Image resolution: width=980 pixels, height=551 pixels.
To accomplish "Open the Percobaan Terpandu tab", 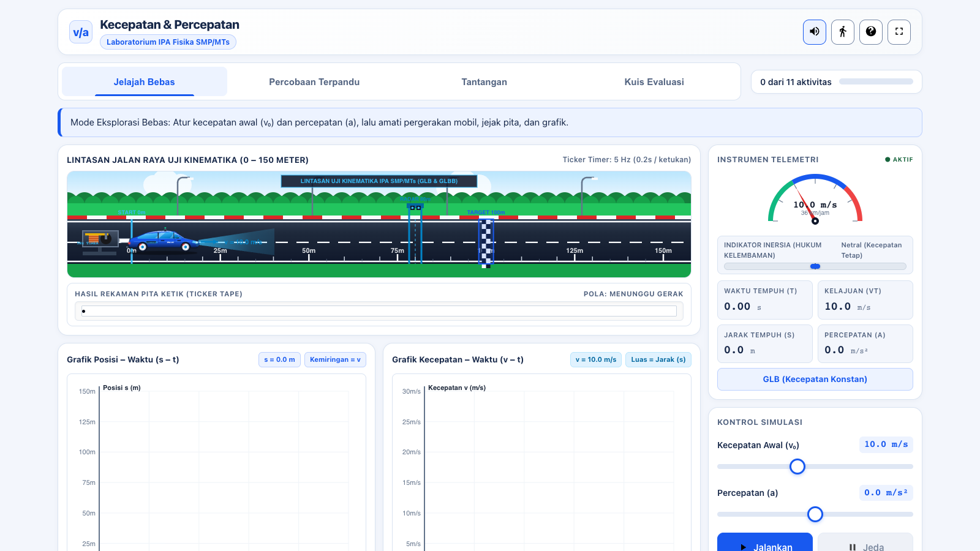I will pos(314,81).
